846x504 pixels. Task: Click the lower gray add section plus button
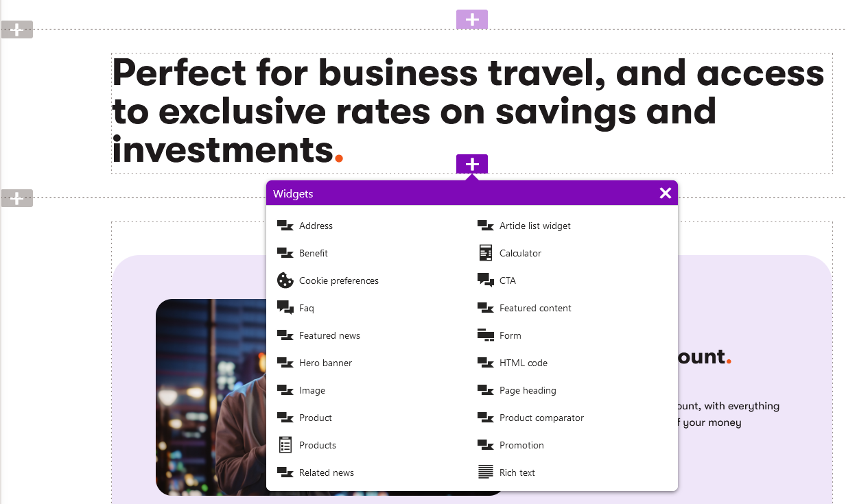point(17,198)
